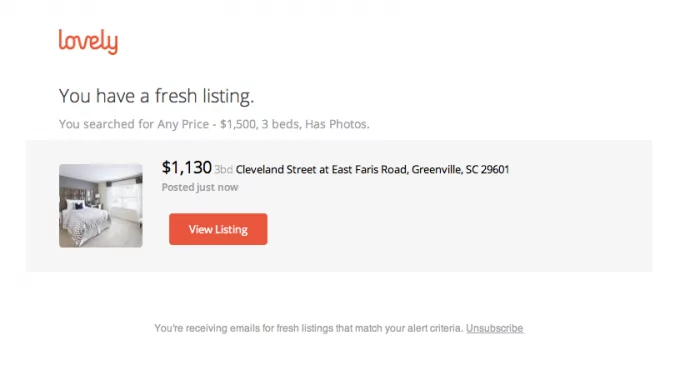Click the Lovely logo
This screenshot has width=680, height=370.
coord(88,42)
